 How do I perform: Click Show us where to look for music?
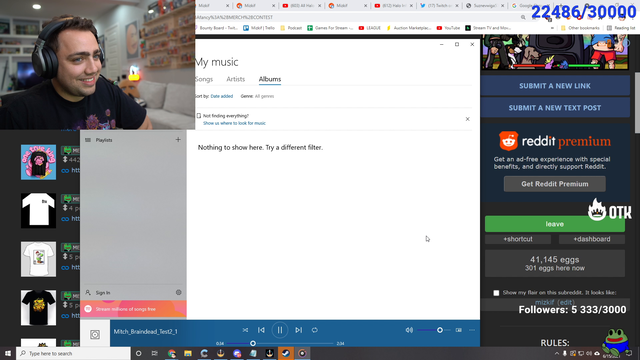[234, 123]
